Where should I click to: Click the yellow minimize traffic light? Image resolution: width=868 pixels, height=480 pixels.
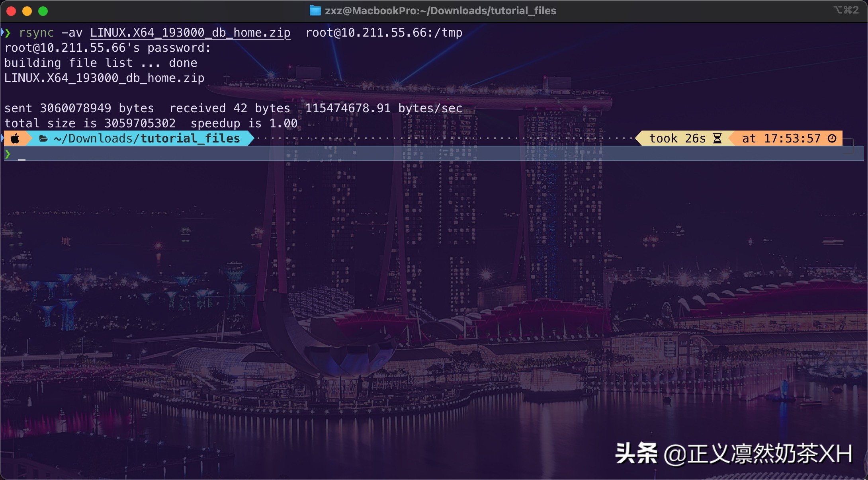(x=27, y=12)
